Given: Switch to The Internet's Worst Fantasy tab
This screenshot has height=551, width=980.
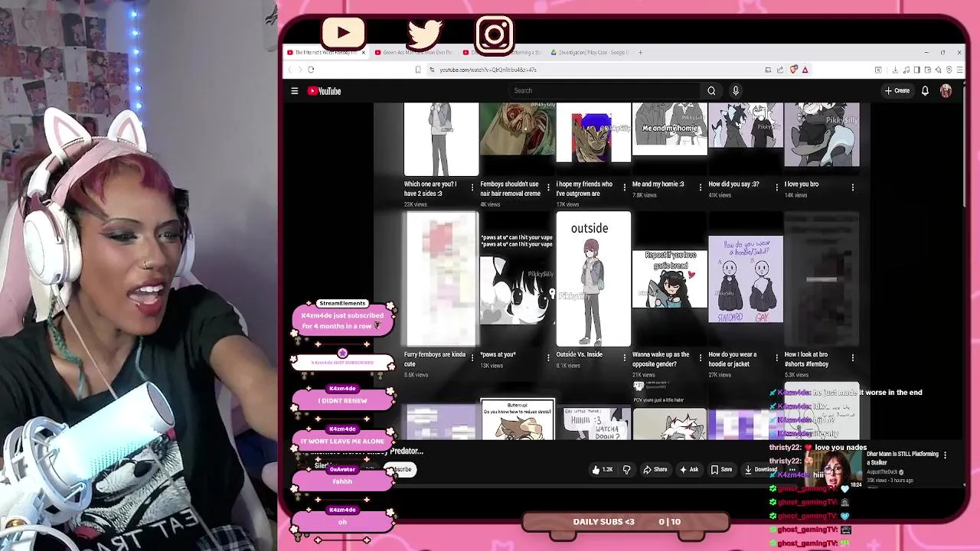Looking at the screenshot, I should 325,53.
